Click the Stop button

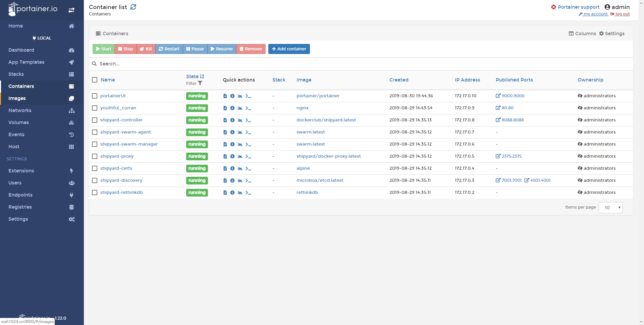coord(125,49)
